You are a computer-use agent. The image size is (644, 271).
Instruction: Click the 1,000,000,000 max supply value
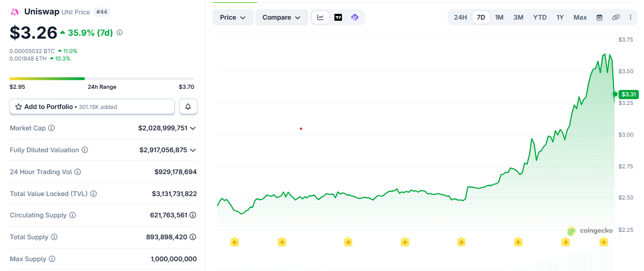pos(174,259)
